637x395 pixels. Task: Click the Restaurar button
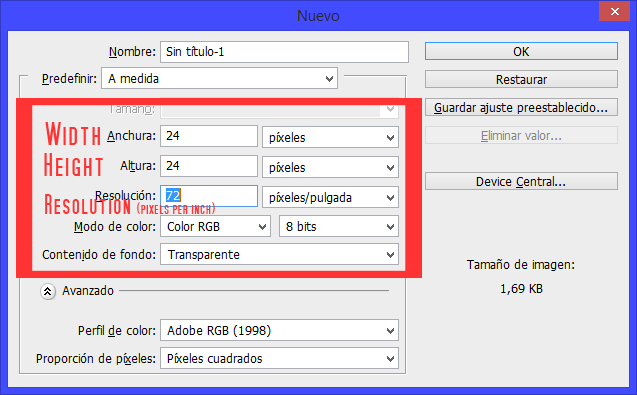click(x=521, y=79)
